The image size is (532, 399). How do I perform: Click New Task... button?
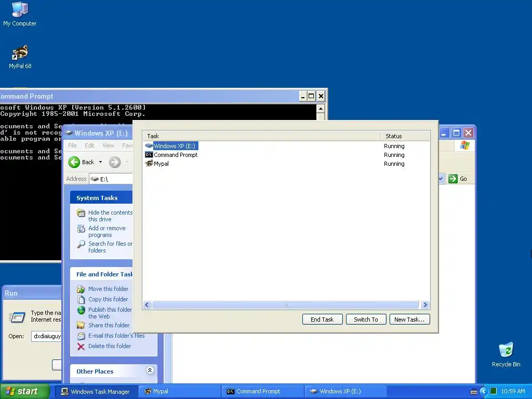tap(409, 320)
